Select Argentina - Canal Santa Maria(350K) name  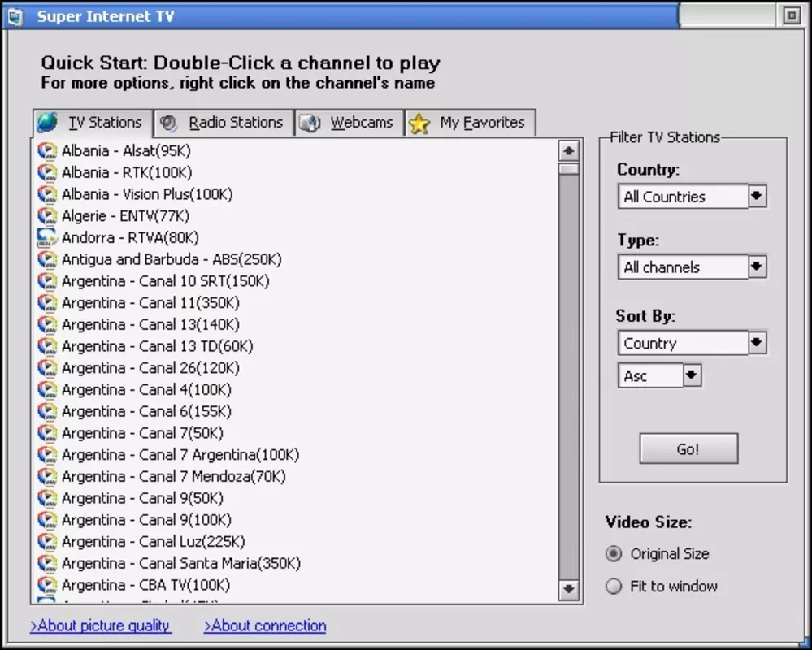(x=181, y=564)
